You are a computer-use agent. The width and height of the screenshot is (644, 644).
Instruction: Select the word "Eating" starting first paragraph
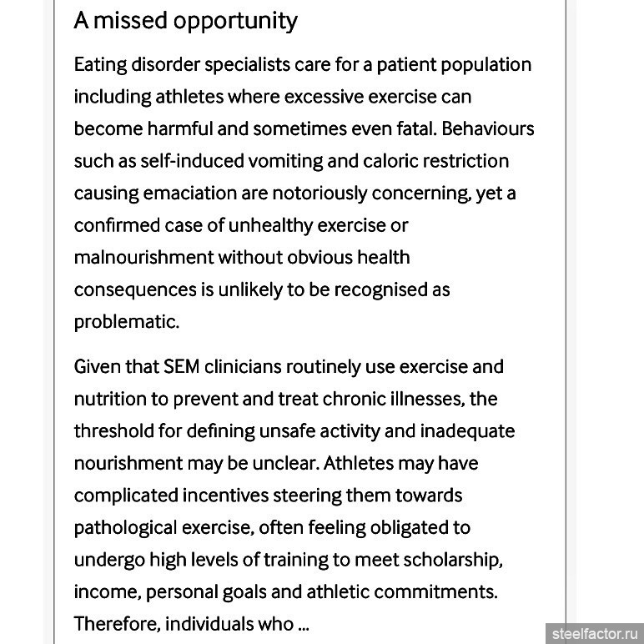100,65
